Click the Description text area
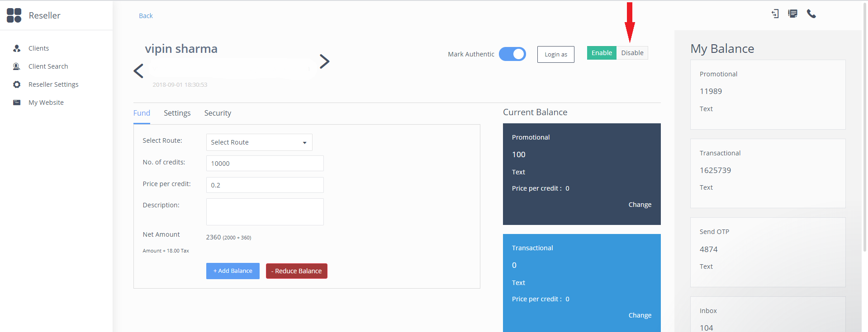Viewport: 868px width, 332px height. point(265,212)
